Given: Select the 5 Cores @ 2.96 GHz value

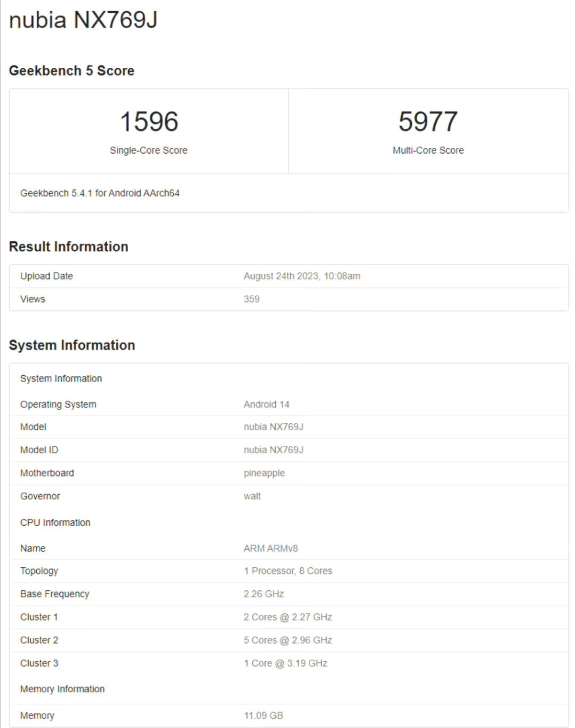Looking at the screenshot, I should pos(288,640).
